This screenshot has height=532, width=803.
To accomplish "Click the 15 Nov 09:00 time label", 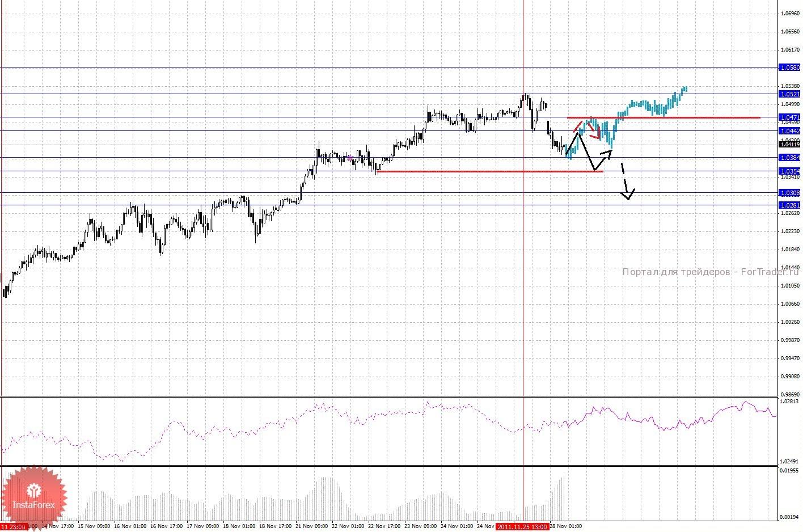I will (x=95, y=527).
